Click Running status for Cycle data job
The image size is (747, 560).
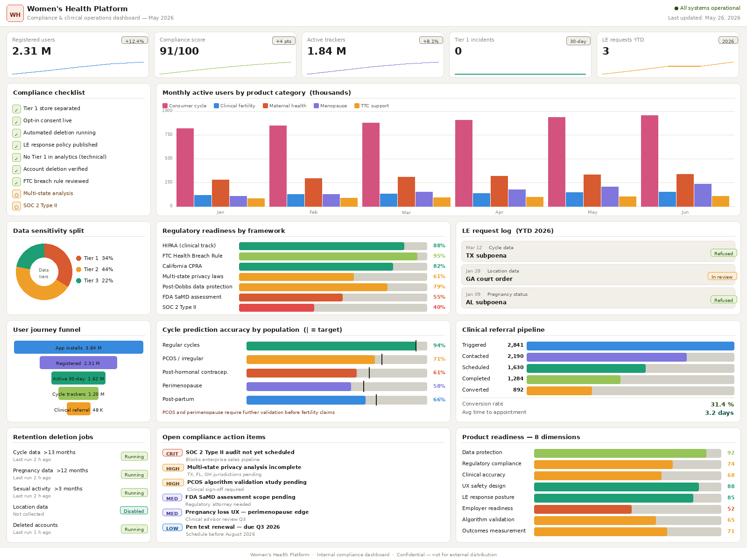point(134,456)
